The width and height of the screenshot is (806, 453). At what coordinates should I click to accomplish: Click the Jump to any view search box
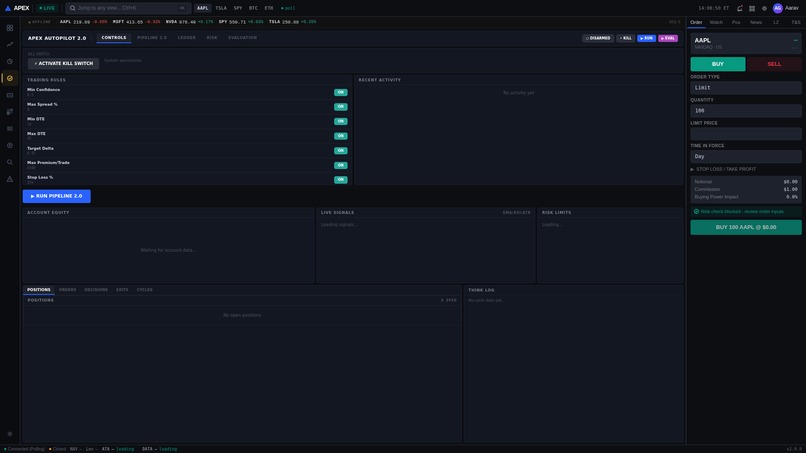point(128,8)
